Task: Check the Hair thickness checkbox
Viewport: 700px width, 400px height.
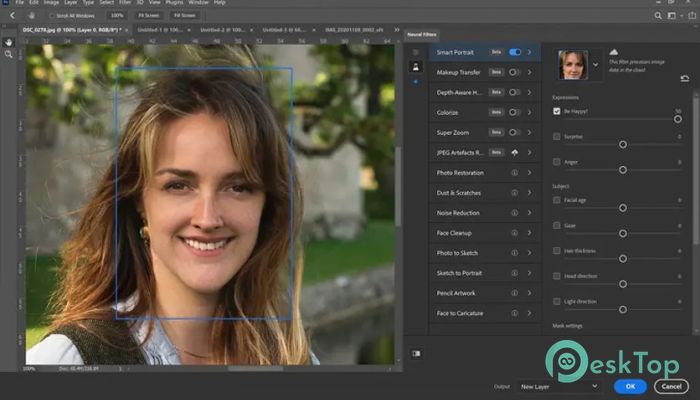Action: click(557, 251)
